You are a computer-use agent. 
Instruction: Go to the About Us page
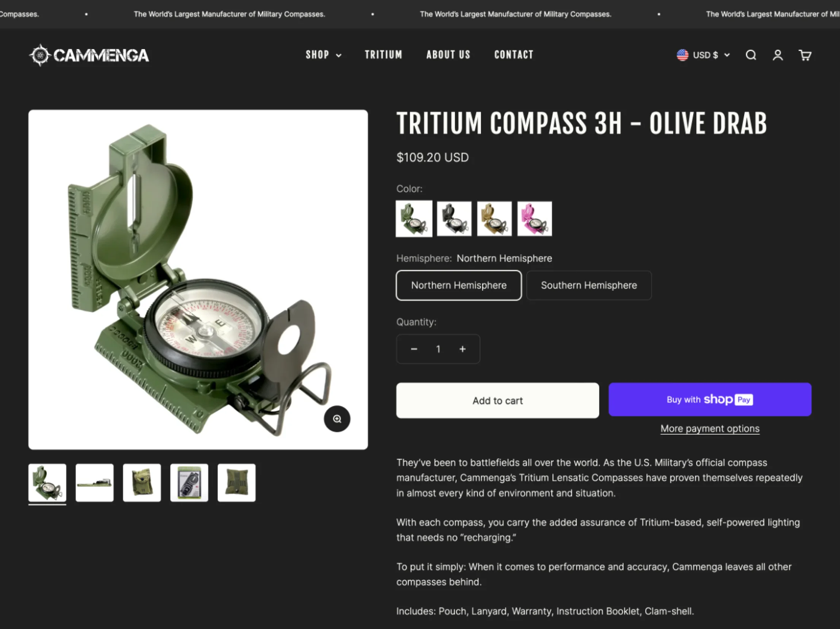click(448, 55)
